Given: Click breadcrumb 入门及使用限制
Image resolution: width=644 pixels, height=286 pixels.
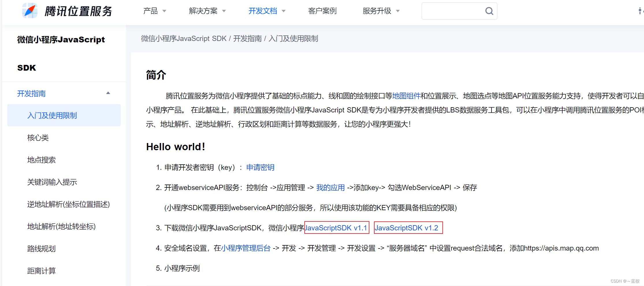Looking at the screenshot, I should (x=293, y=38).
